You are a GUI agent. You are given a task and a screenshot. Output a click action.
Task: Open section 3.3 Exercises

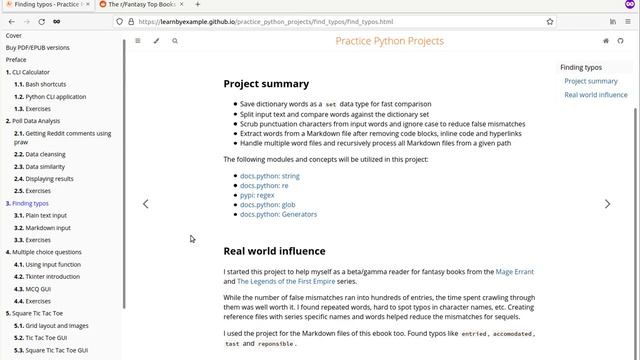32,240
